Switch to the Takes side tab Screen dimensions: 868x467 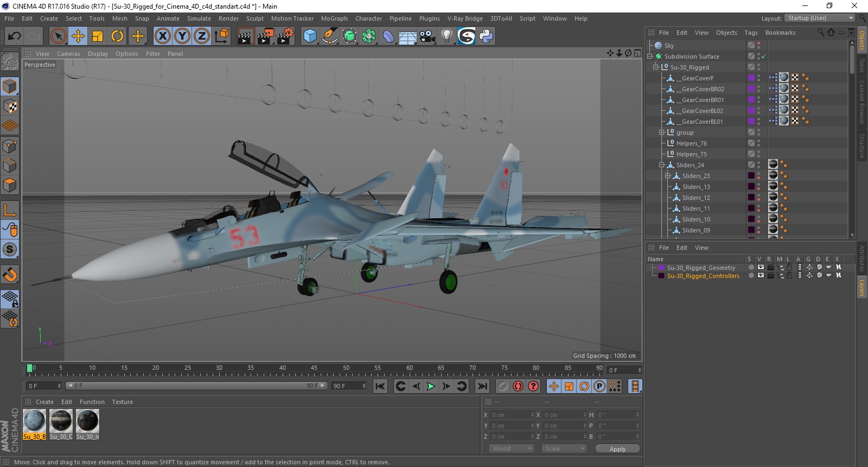point(861,66)
